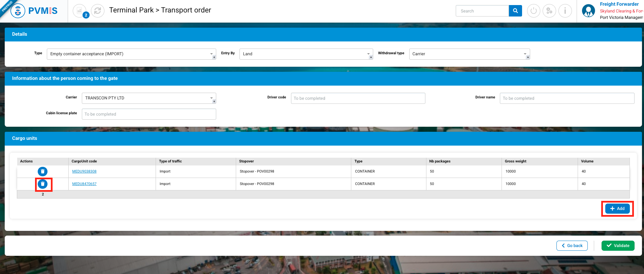The height and width of the screenshot is (274, 644).
Task: Click the power logout icon
Action: click(534, 11)
